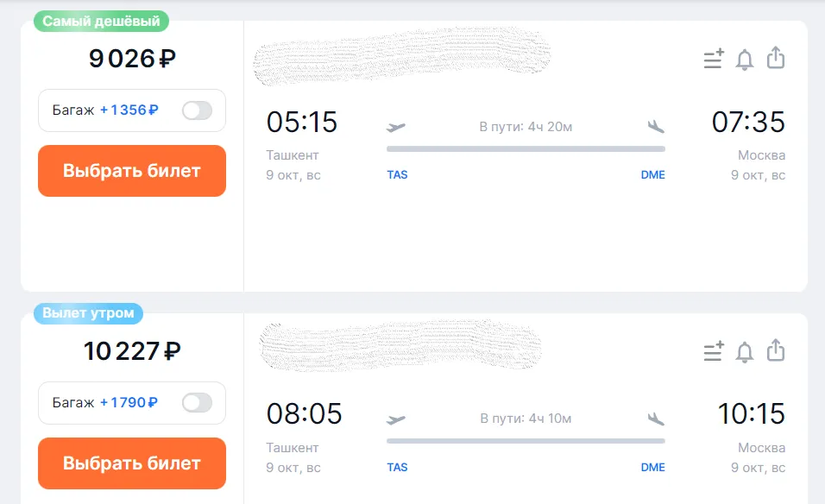
Task: Add 05:15 flight to comparison list
Action: [713, 60]
